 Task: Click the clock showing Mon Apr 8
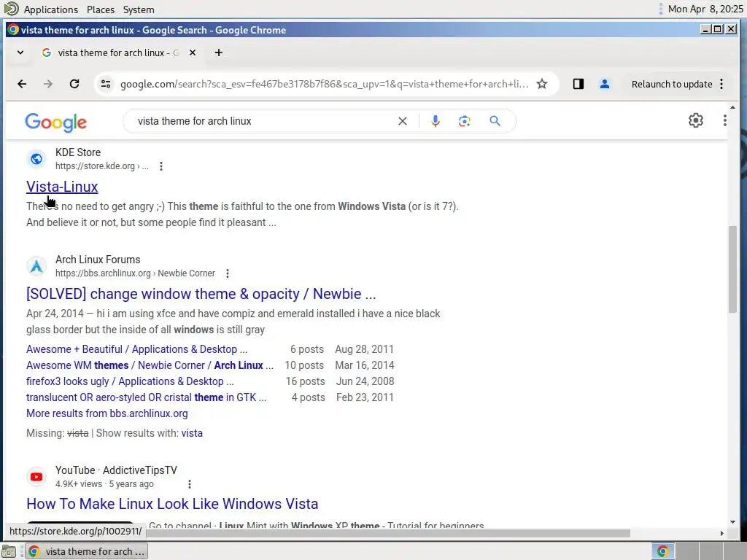[705, 9]
